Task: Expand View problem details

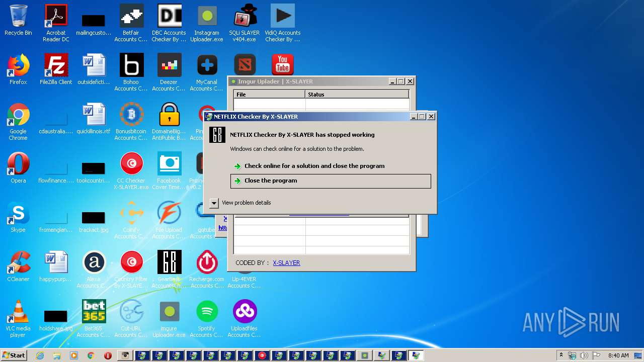Action: tap(240, 203)
